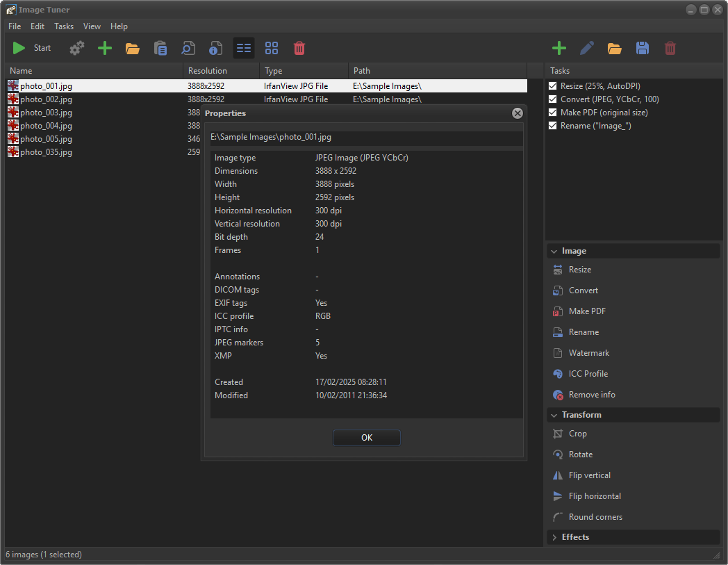Viewport: 728px width, 565px height.
Task: Select photo_004.jpg in the file list
Action: (46, 126)
